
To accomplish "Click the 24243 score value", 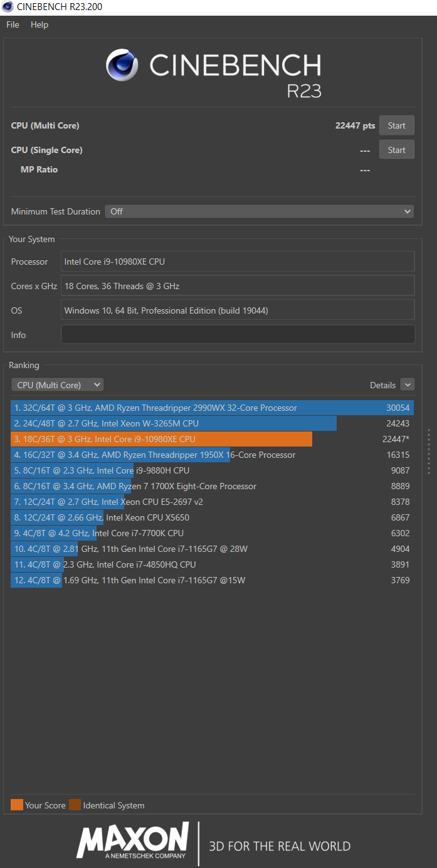I will (398, 423).
